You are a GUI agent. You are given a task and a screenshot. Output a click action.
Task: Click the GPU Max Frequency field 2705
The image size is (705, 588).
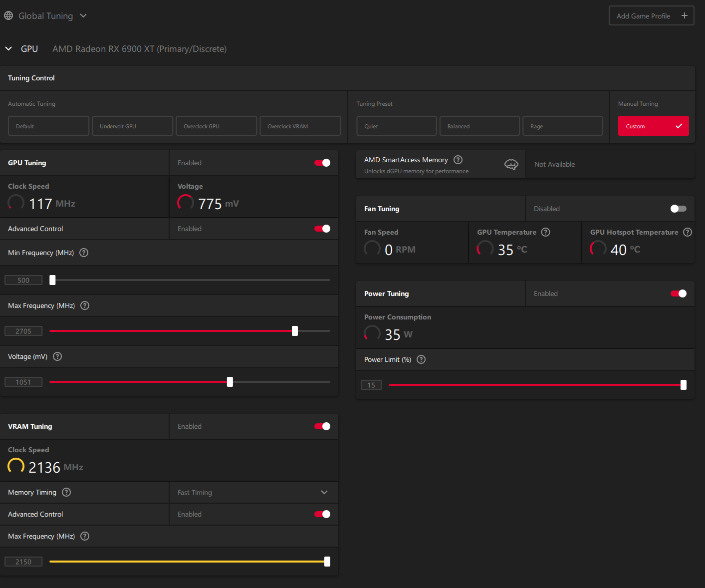click(23, 331)
